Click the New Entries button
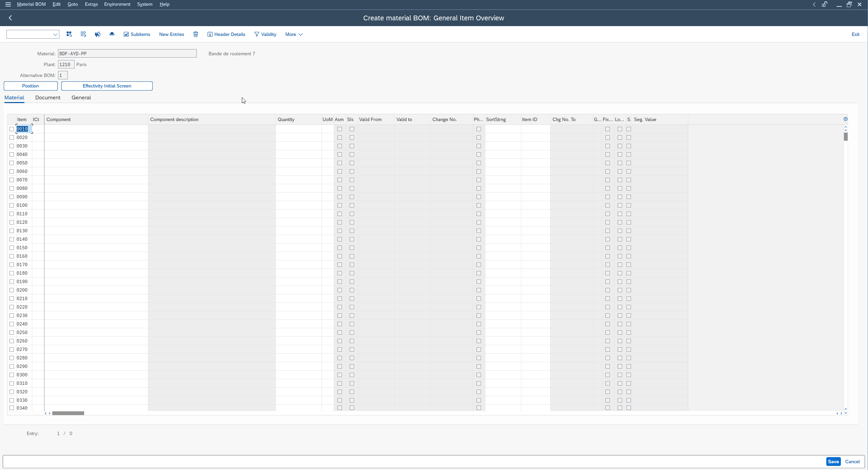868x470 pixels. coord(172,34)
